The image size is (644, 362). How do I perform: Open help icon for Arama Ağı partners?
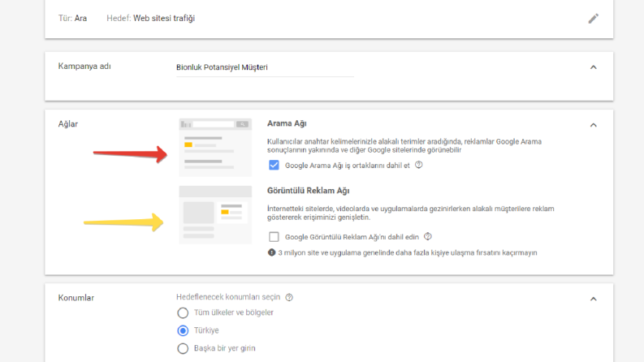tap(418, 165)
